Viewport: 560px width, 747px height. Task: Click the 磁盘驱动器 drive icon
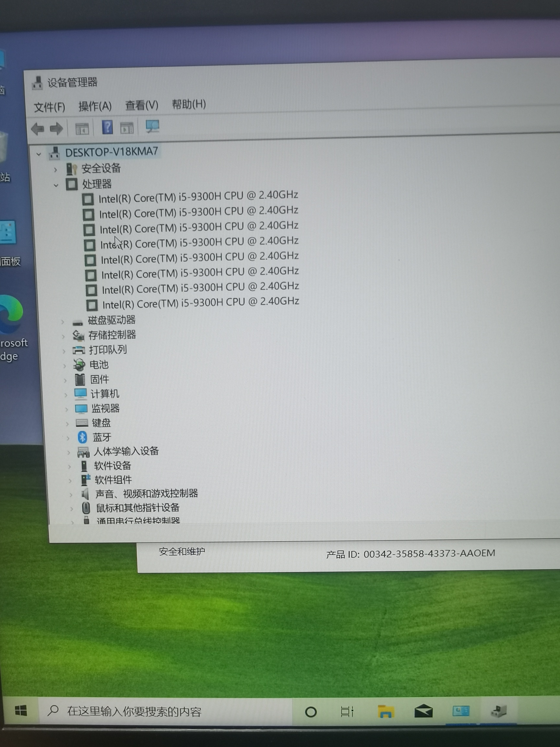point(78,323)
